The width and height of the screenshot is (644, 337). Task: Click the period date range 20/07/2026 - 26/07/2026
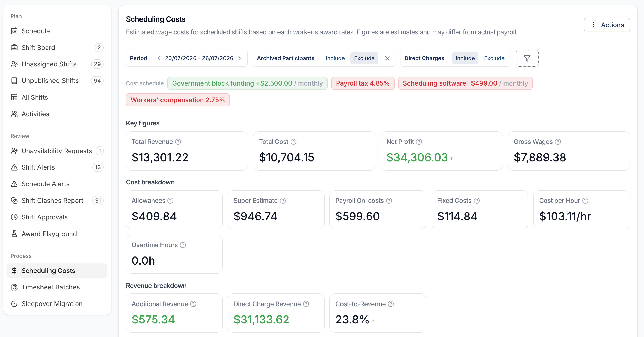[x=199, y=58]
